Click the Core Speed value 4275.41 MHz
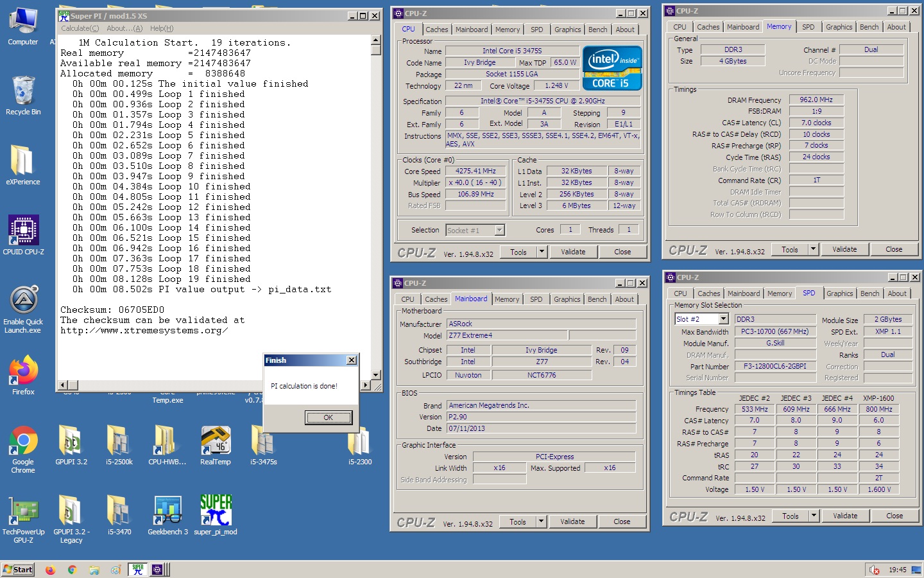924x578 pixels. point(475,171)
